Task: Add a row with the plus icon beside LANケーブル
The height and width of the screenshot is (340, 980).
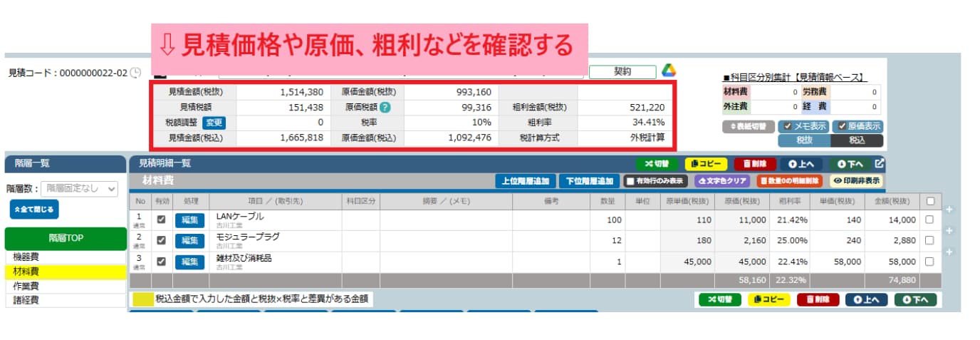Action: tap(949, 210)
